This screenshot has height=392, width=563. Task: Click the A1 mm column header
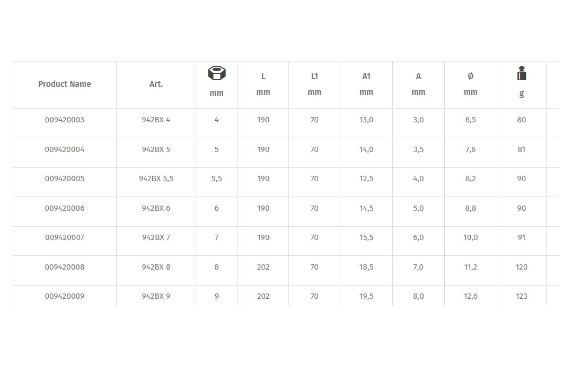[366, 84]
